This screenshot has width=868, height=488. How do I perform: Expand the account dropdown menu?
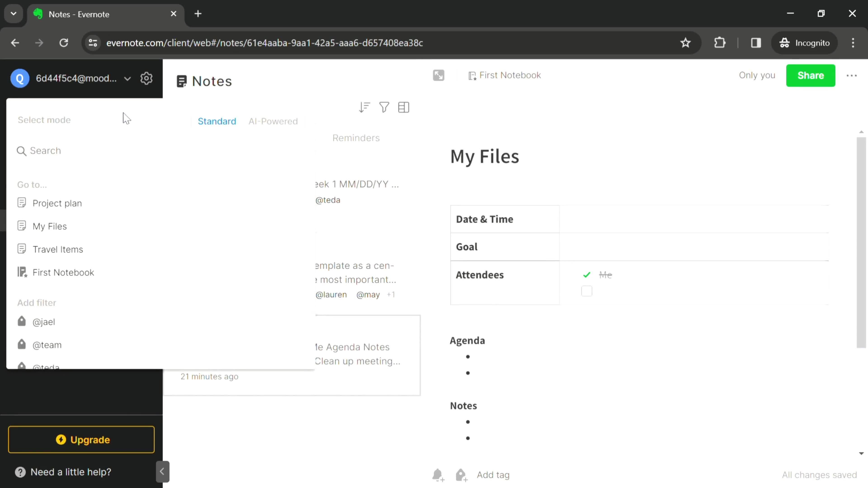coord(127,78)
